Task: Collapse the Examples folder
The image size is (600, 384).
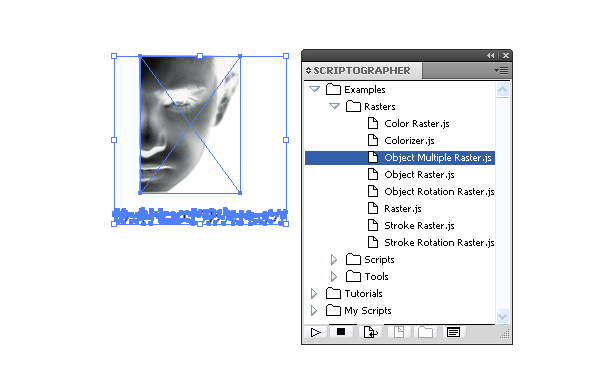Action: coord(314,89)
